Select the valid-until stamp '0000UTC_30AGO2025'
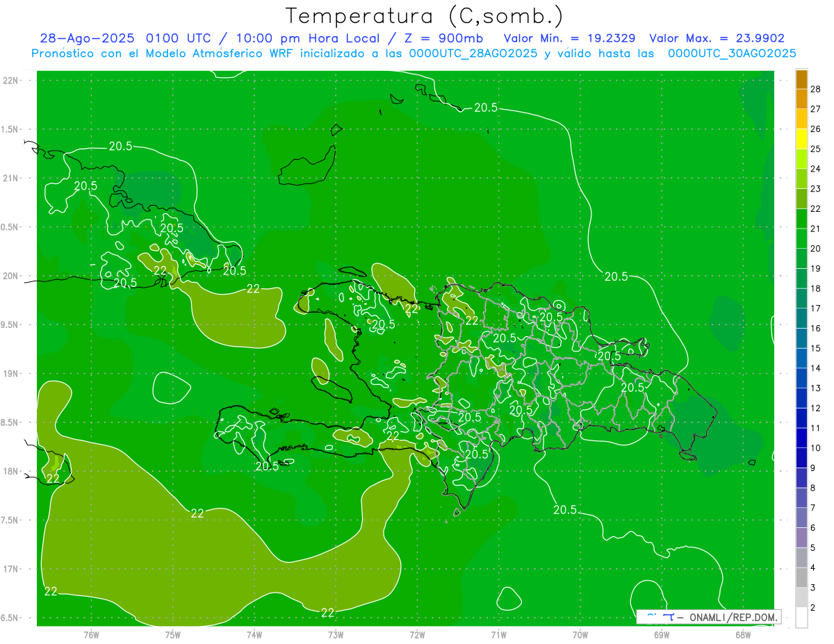834x644 pixels. pos(732,53)
